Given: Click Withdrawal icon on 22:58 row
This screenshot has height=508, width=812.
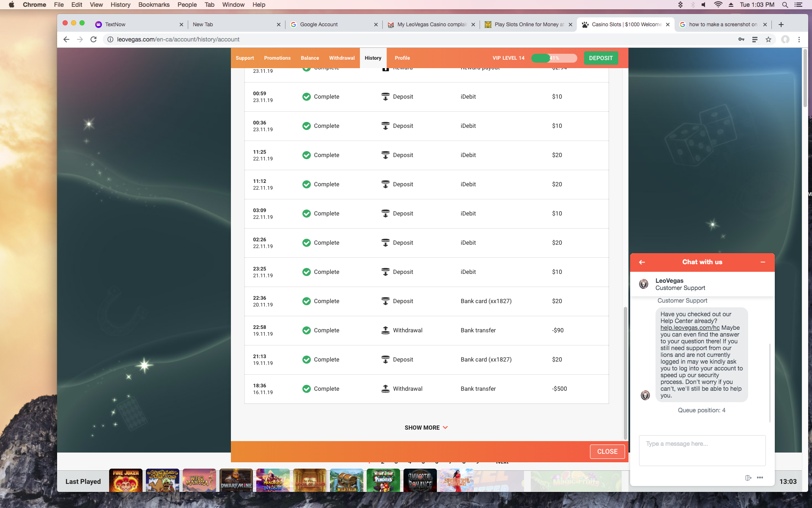Looking at the screenshot, I should pos(385,330).
